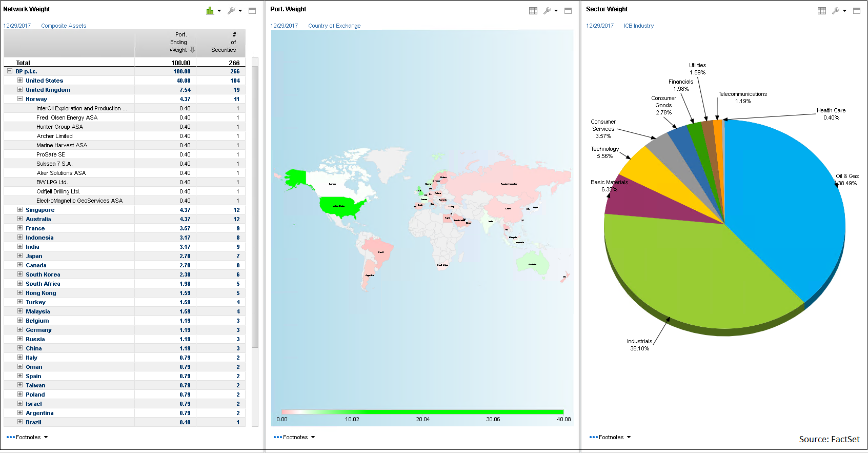Expand the Turkey row
Viewport: 868px width, 453px height.
pos(20,302)
